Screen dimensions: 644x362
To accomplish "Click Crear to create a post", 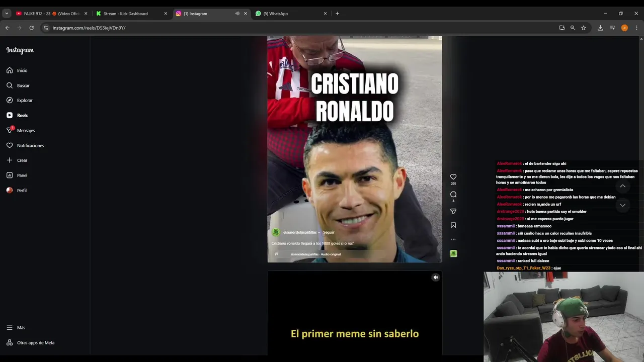I will pos(17,160).
